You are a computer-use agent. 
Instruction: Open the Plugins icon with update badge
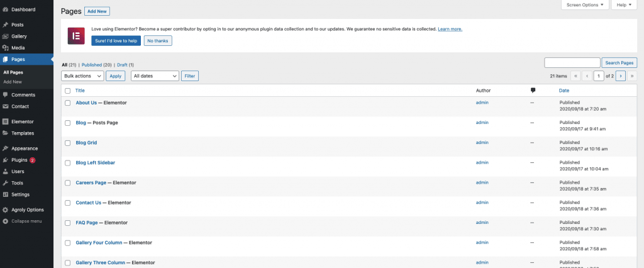(x=5, y=160)
